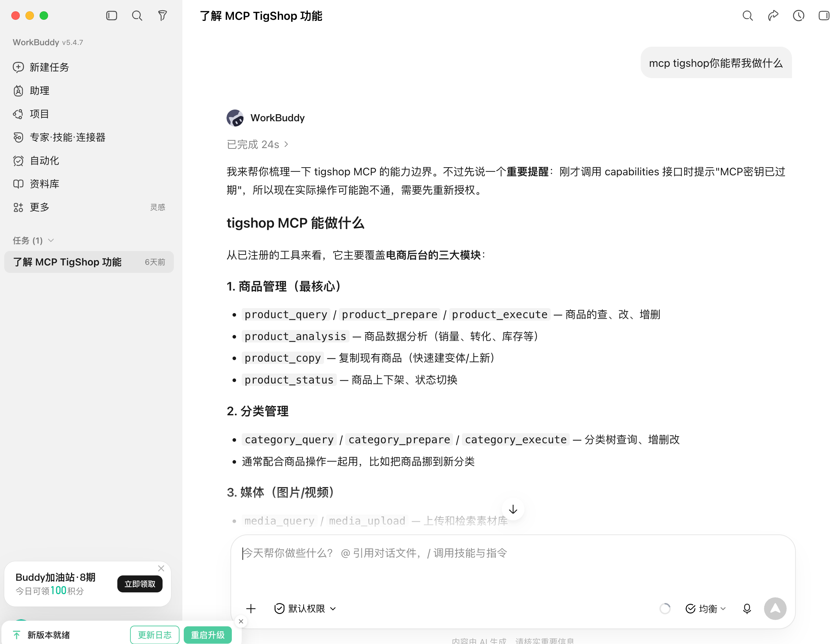Toggle the right side panel icon

[824, 16]
